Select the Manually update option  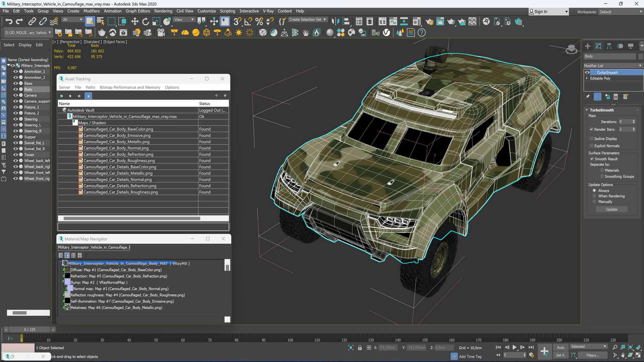[594, 202]
